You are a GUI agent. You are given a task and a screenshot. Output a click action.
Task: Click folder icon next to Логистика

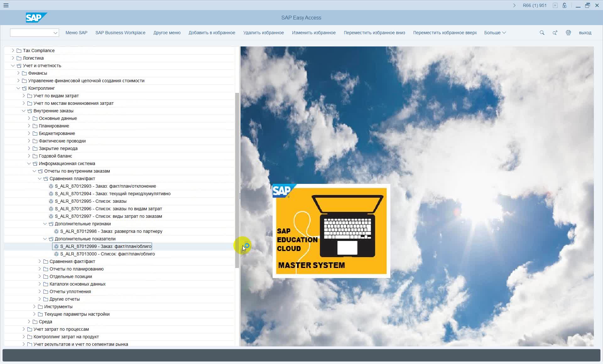[19, 58]
